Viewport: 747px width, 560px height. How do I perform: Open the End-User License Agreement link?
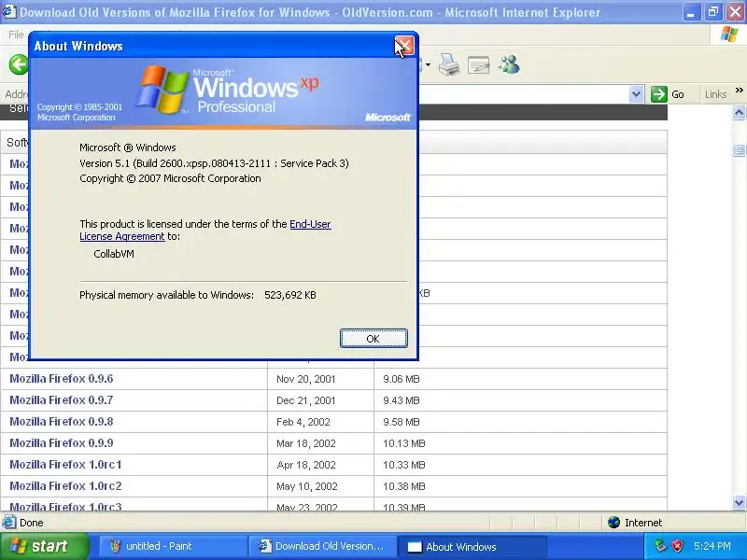pos(205,230)
